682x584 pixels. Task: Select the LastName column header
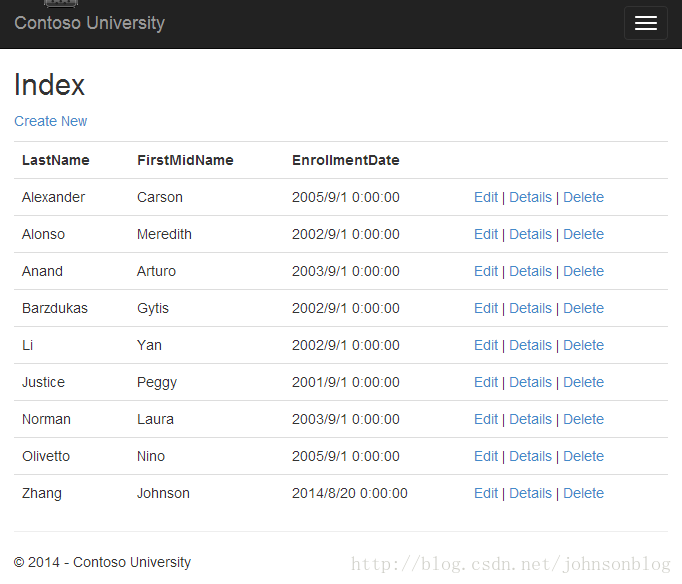point(56,160)
